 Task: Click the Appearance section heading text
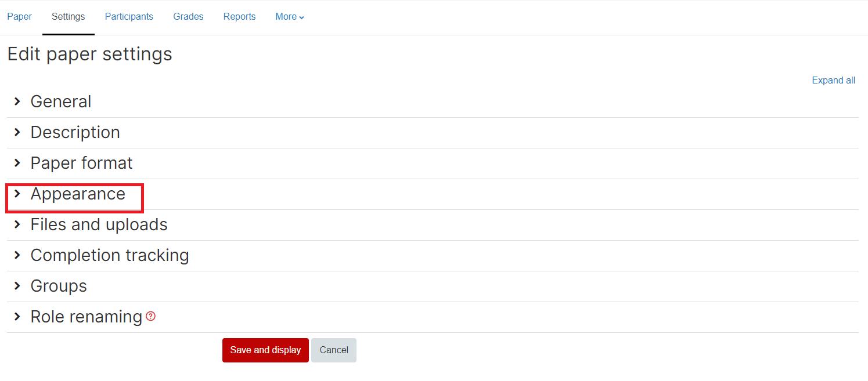tap(78, 194)
